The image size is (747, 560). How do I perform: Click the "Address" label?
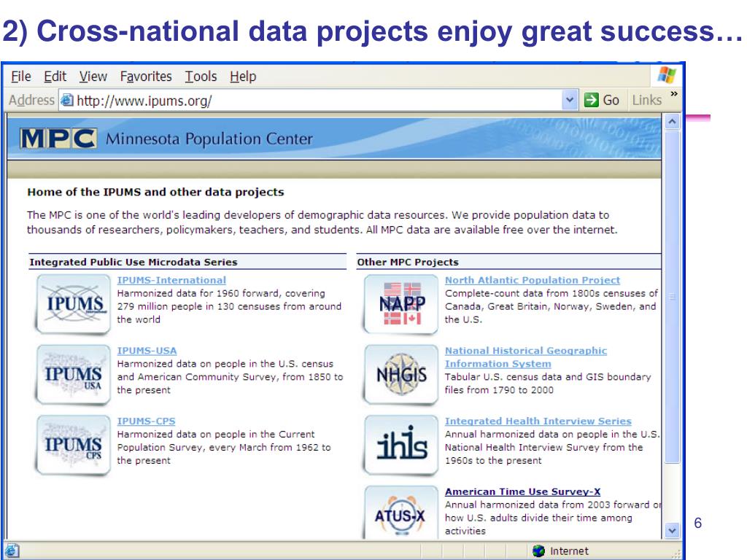pyautogui.click(x=31, y=100)
